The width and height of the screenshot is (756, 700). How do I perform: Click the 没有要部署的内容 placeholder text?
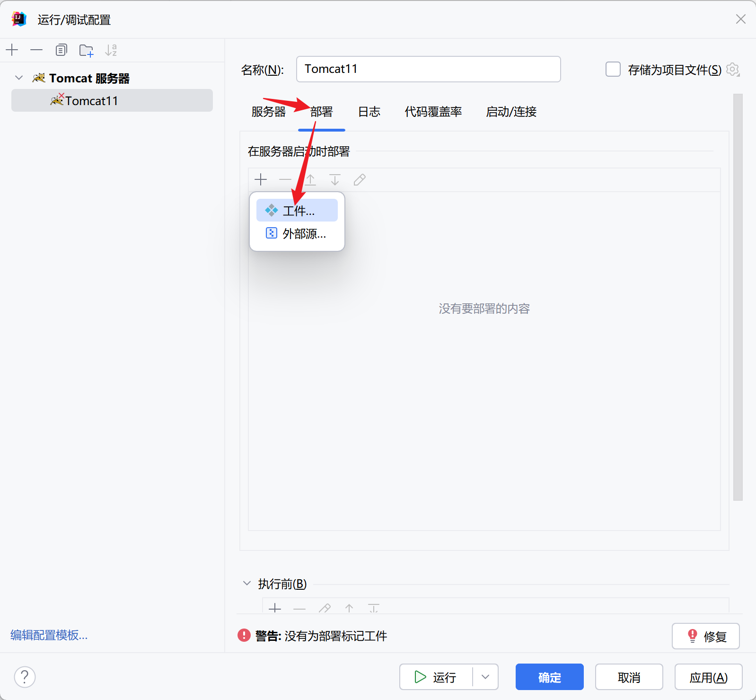pyautogui.click(x=484, y=309)
